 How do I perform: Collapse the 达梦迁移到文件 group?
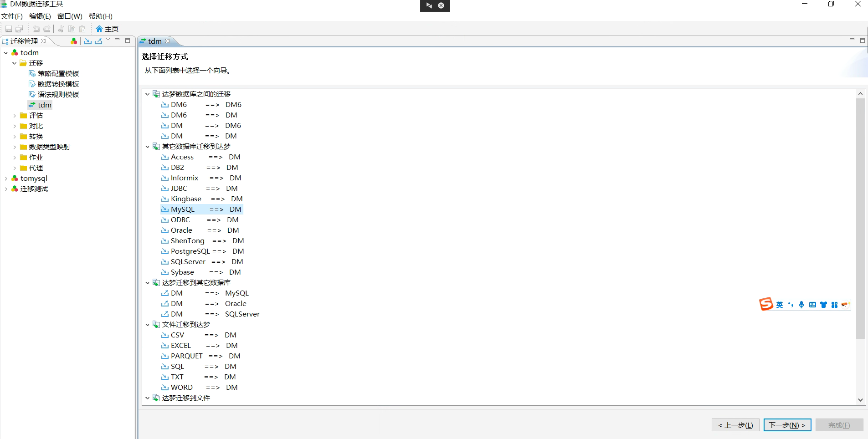tap(147, 398)
